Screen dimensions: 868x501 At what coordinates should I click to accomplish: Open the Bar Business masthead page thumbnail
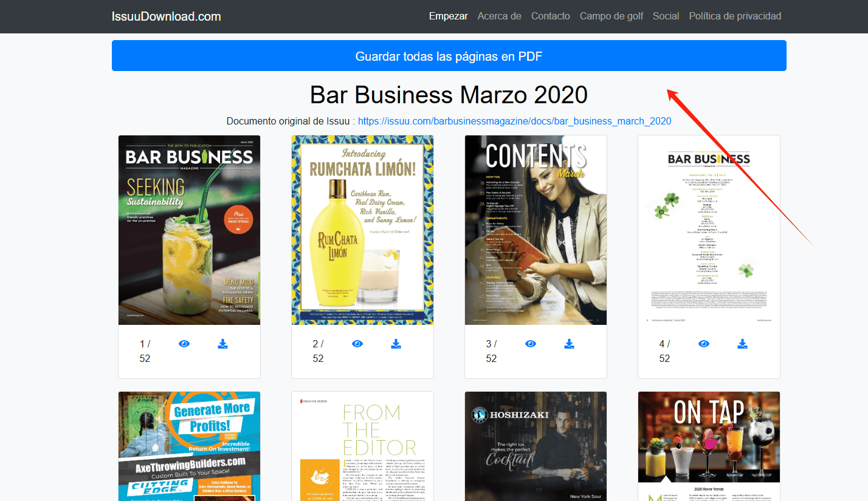click(x=709, y=230)
